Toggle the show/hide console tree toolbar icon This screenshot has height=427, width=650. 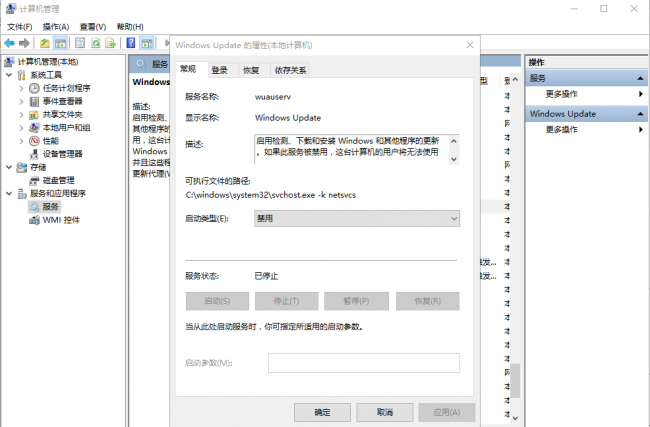(x=61, y=43)
